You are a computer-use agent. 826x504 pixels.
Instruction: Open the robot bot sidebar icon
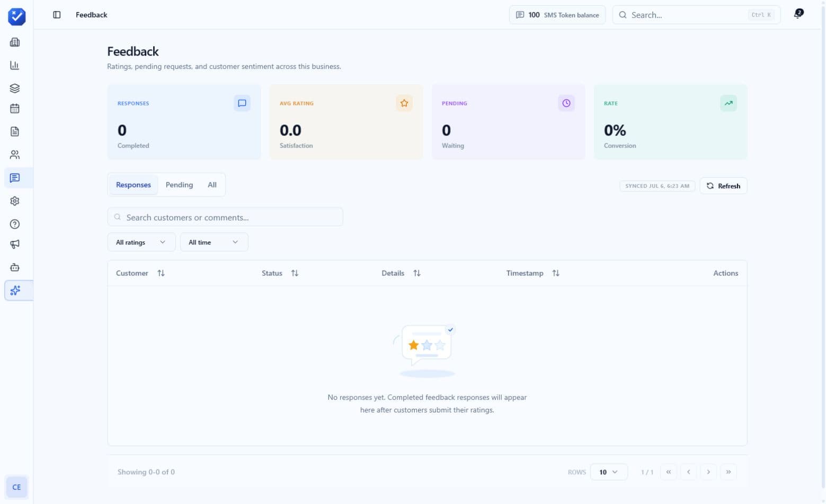(15, 267)
